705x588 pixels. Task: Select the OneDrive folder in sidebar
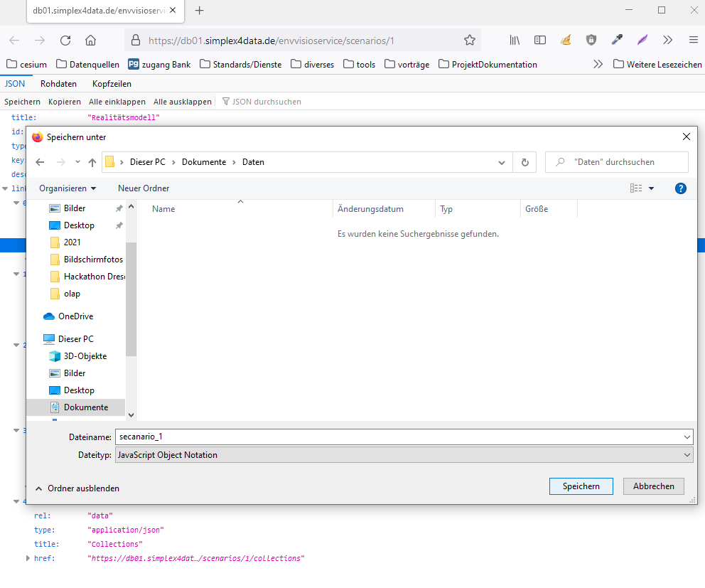(x=75, y=316)
